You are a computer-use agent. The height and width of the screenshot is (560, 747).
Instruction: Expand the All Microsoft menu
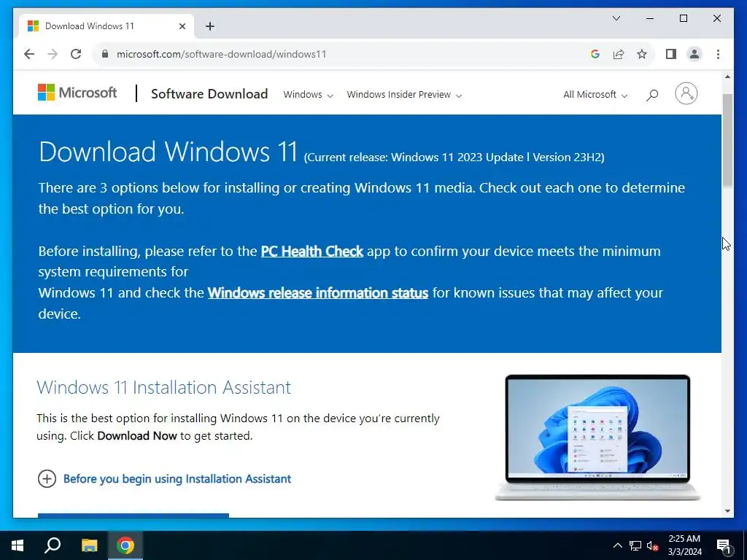coord(595,95)
